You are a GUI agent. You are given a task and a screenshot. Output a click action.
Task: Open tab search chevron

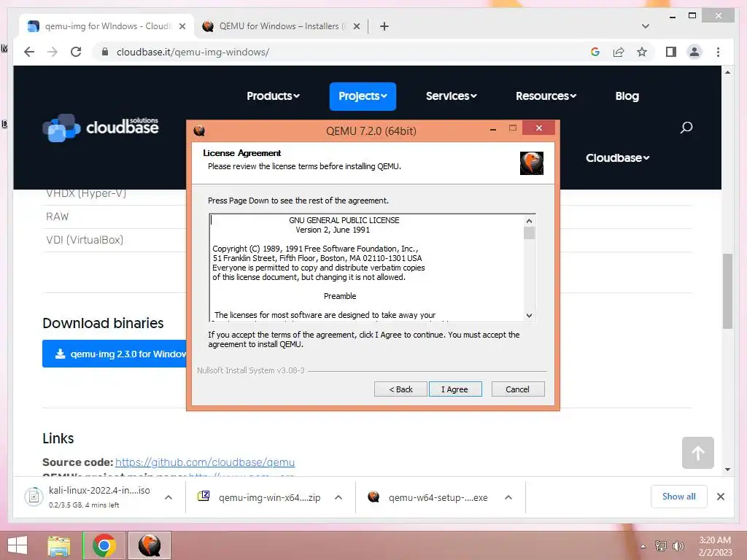tap(646, 26)
